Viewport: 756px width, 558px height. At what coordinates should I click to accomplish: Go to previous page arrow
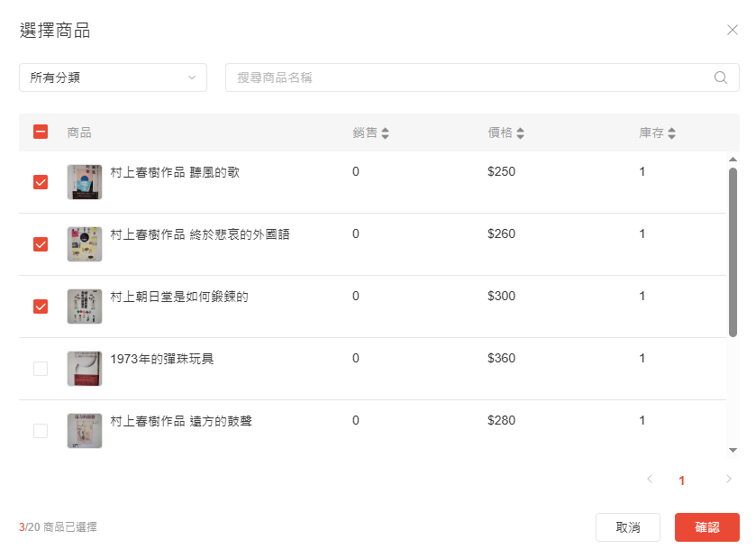point(650,479)
